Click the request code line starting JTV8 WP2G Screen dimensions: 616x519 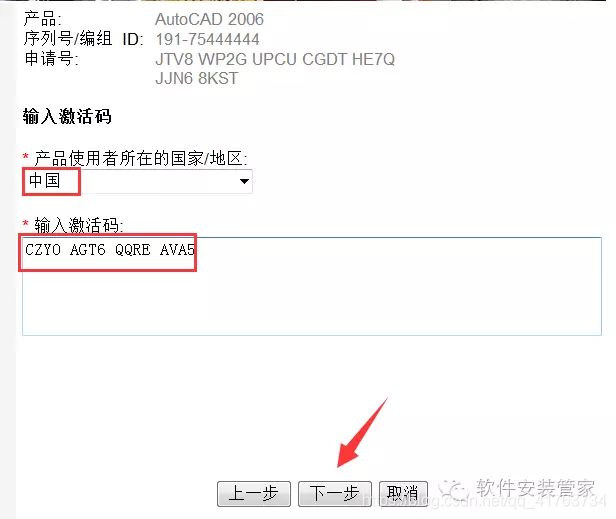(275, 59)
